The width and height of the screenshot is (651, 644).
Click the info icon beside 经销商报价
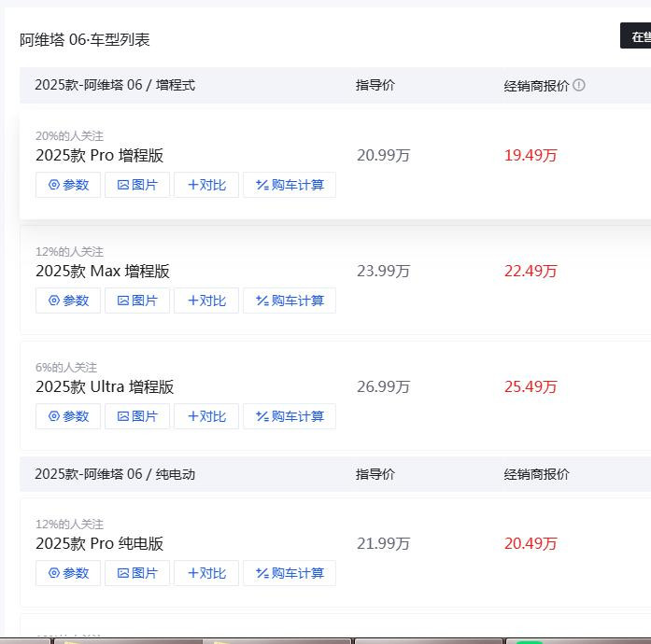point(579,86)
